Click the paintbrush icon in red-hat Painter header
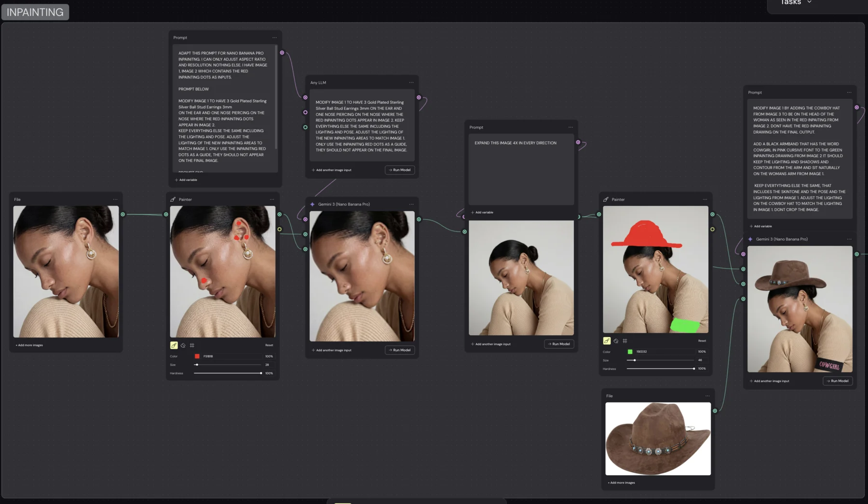 [606, 199]
